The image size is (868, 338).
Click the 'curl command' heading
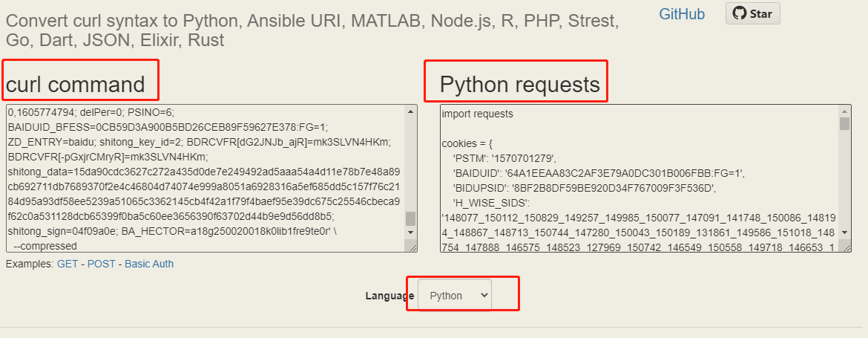click(x=75, y=84)
